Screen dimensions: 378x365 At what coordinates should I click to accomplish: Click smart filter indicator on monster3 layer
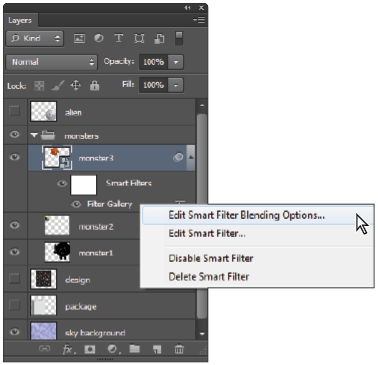(178, 157)
